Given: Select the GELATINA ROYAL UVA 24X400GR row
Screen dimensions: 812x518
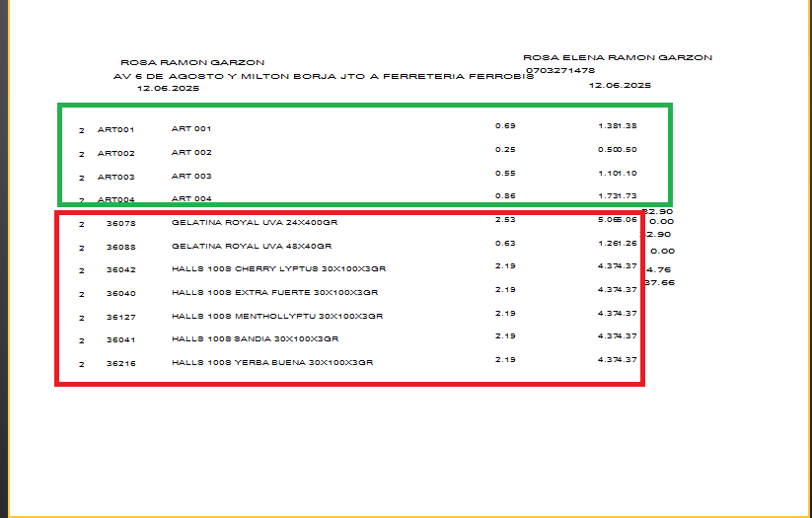Looking at the screenshot, I should (255, 223).
